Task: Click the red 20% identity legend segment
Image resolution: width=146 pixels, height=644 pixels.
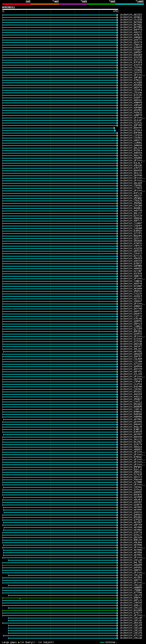Action: tap(16, 4)
